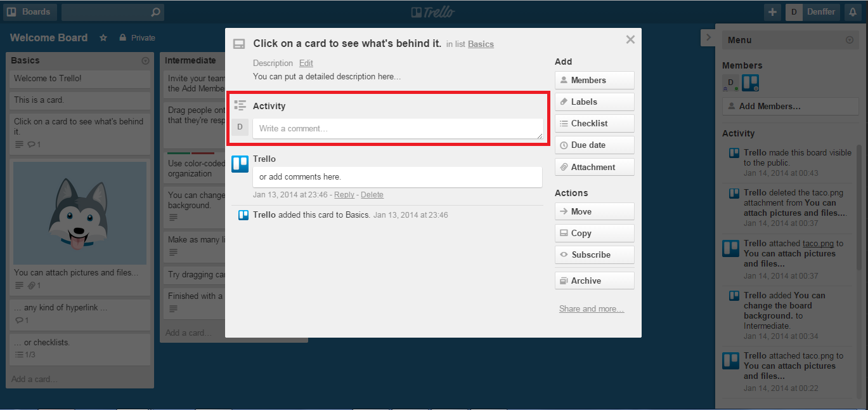Focus the header search box

(x=113, y=12)
